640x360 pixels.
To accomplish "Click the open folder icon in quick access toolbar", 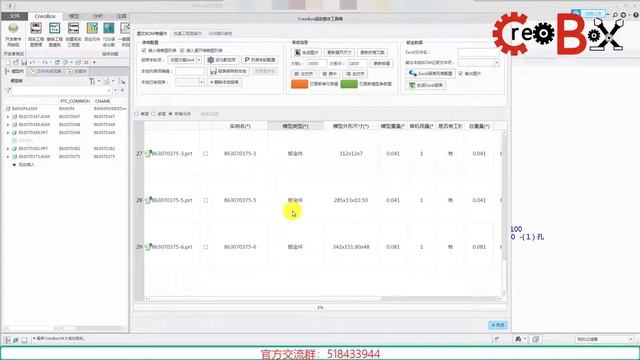I will click(x=16, y=62).
